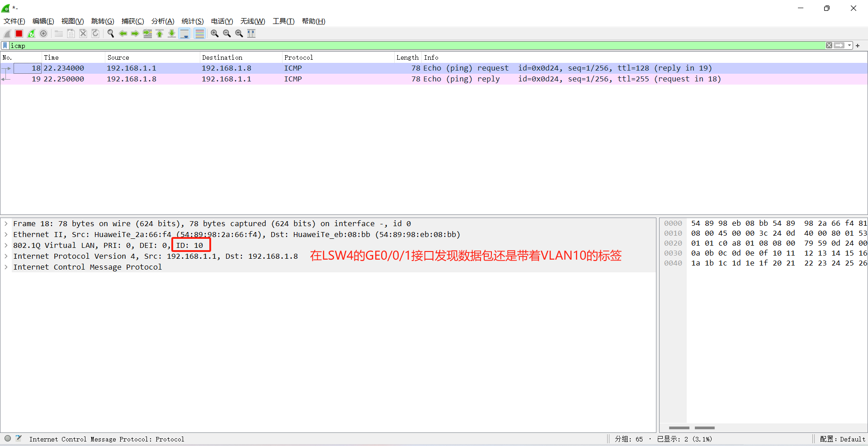Open the 编辑(E) menu
Image resolution: width=868 pixels, height=446 pixels.
tap(43, 21)
